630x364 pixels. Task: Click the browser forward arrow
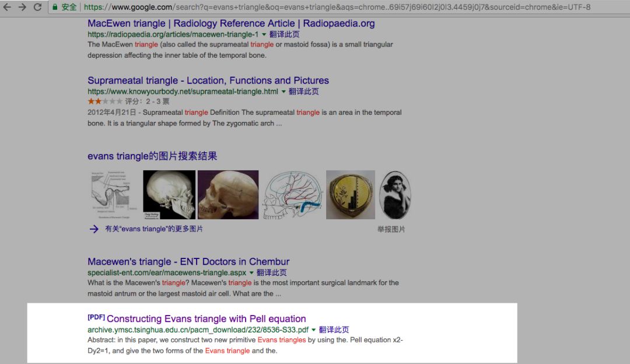(22, 8)
